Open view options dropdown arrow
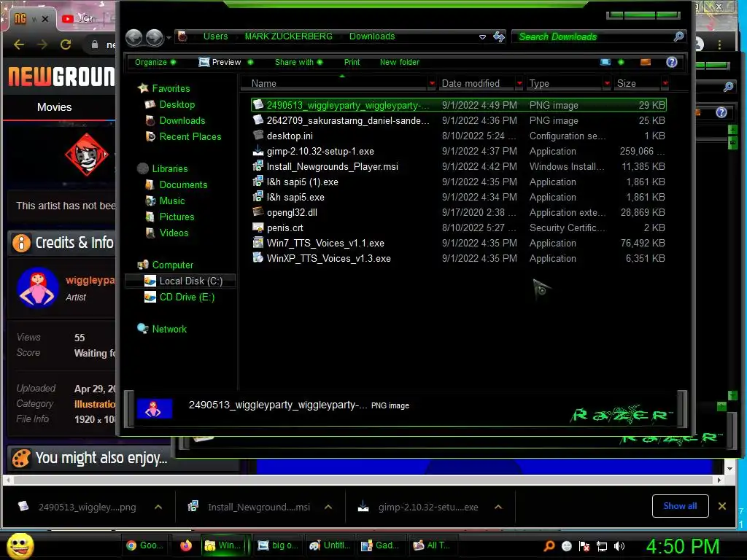 click(621, 62)
